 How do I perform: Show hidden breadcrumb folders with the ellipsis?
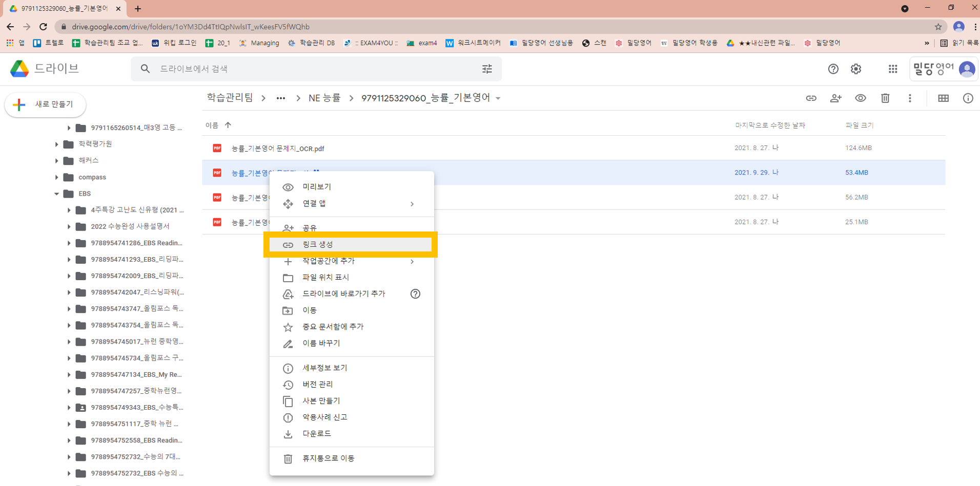[280, 98]
